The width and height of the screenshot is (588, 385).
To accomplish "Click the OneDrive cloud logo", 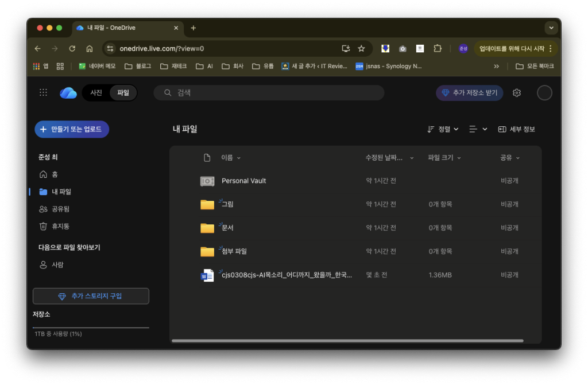I will [x=68, y=92].
